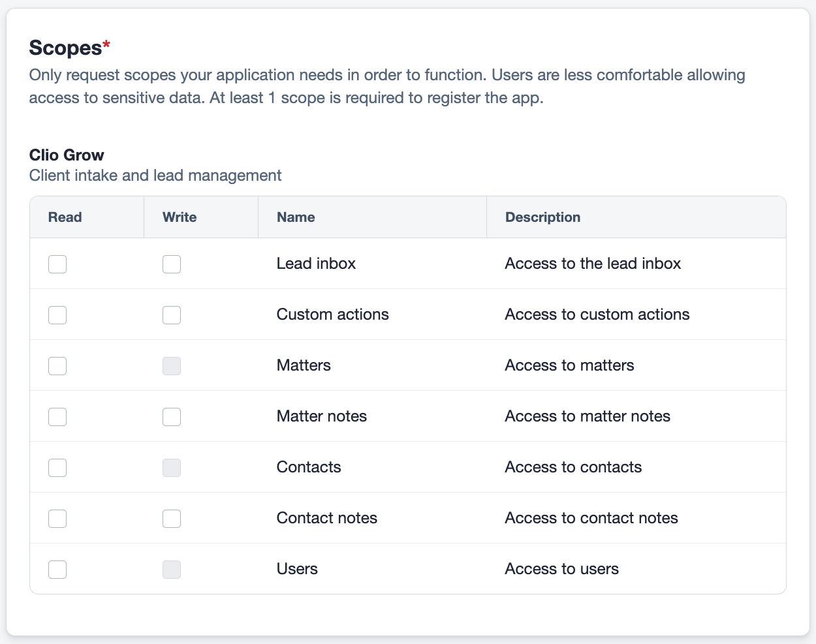Image resolution: width=816 pixels, height=644 pixels.
Task: Check the Write box for Custom actions
Action: [171, 314]
